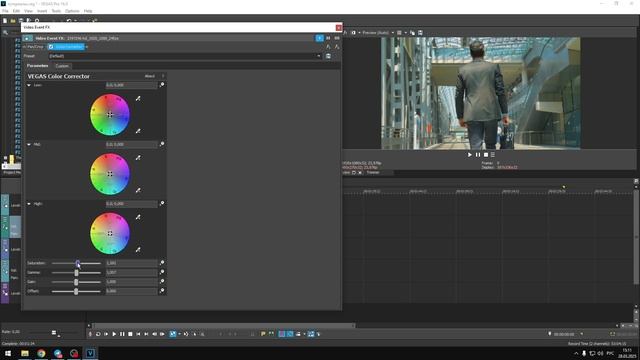Click the Gamma slider handle
Screen dimensions: 640x360
click(x=76, y=273)
